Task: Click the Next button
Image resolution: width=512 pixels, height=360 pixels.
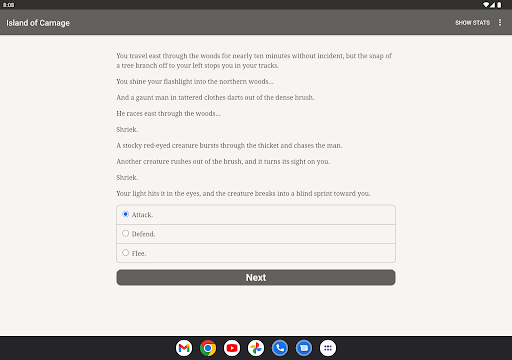Action: coord(256,277)
